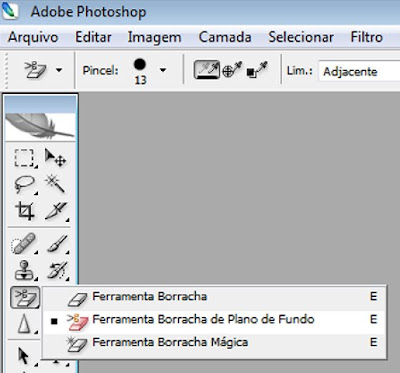The image size is (400, 373).
Task: Click the Background Eraser toolbox button
Action: (25, 297)
